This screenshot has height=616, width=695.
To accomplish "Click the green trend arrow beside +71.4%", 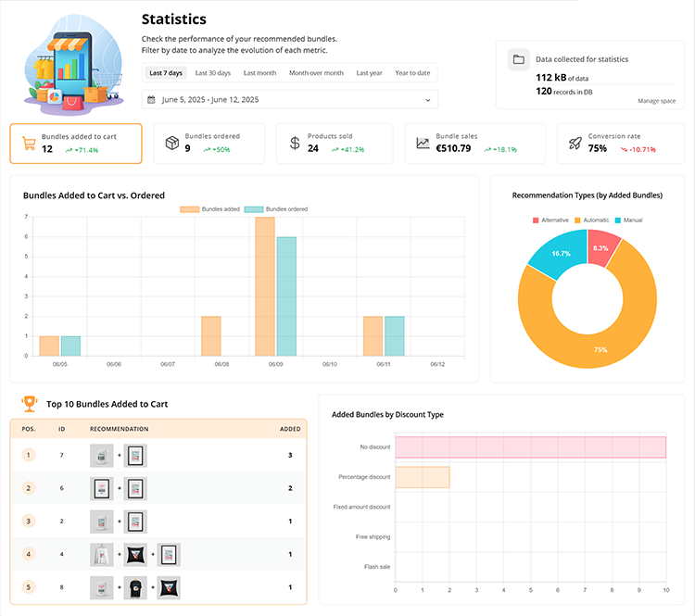I will 69,150.
